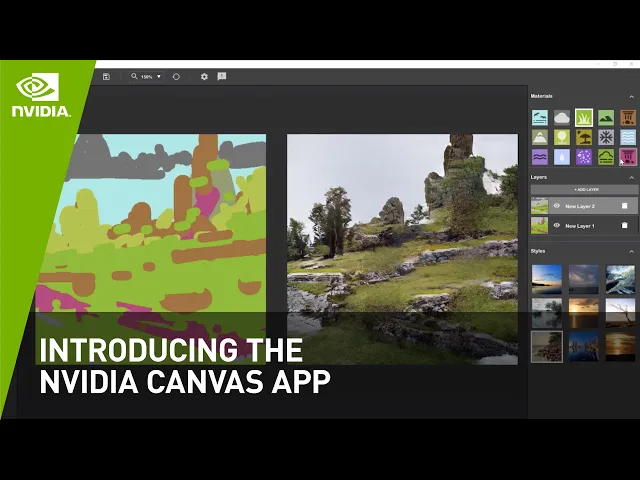Select the tree material
The width and height of the screenshot is (640, 480).
(562, 138)
